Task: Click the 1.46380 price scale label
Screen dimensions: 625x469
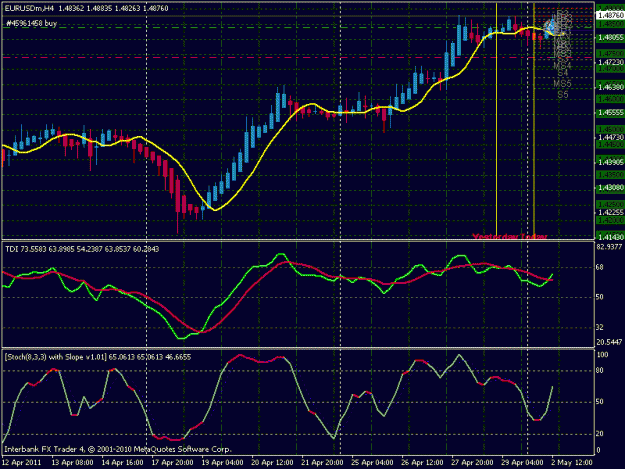Action: point(610,87)
